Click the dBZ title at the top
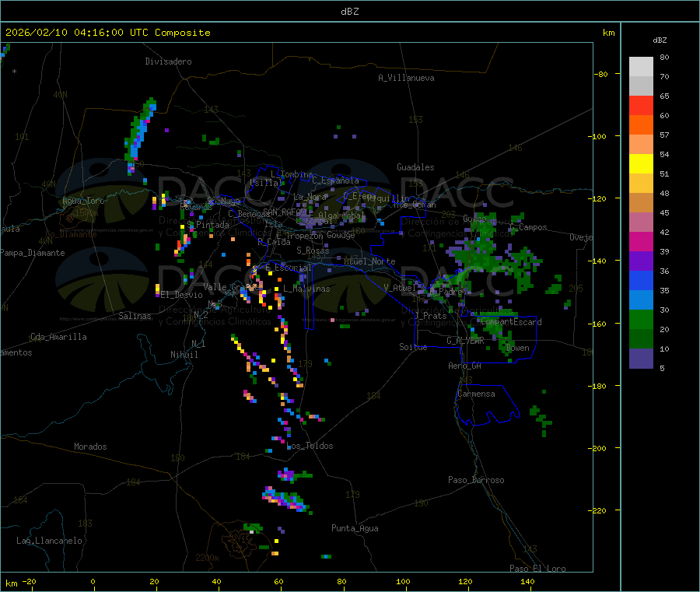700x592 pixels. [x=349, y=12]
